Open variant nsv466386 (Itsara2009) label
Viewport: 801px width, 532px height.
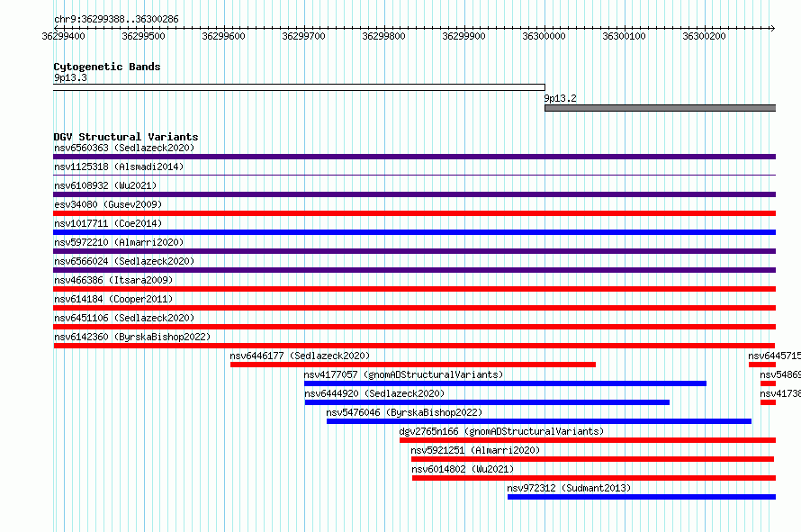click(x=113, y=280)
